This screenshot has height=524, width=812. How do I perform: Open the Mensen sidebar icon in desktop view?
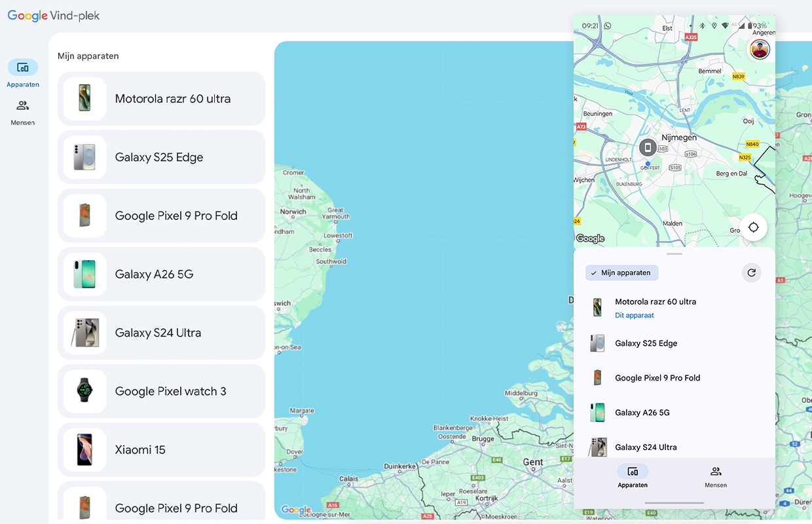point(23,105)
